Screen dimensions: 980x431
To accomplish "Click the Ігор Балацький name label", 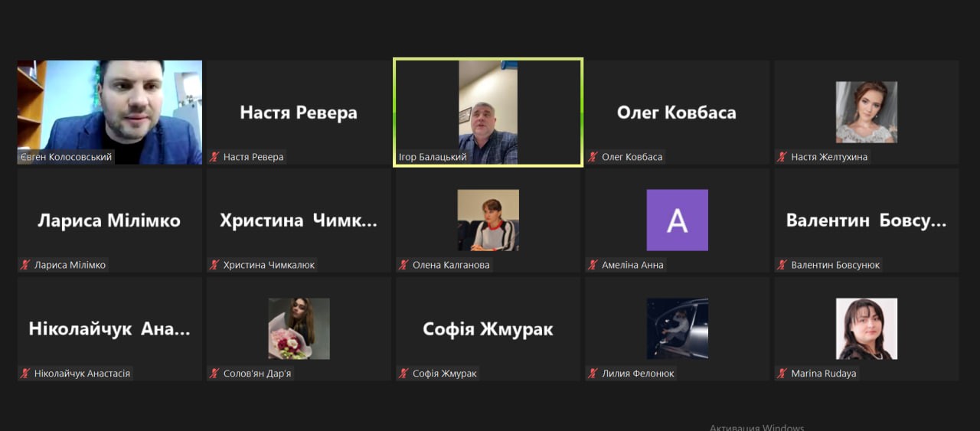I will (433, 157).
